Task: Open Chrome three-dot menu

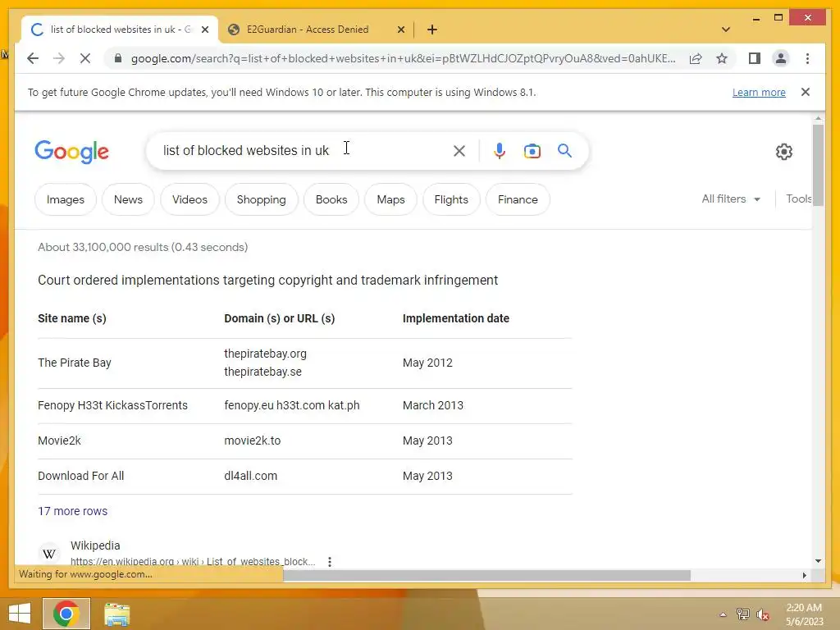Action: coord(807,58)
